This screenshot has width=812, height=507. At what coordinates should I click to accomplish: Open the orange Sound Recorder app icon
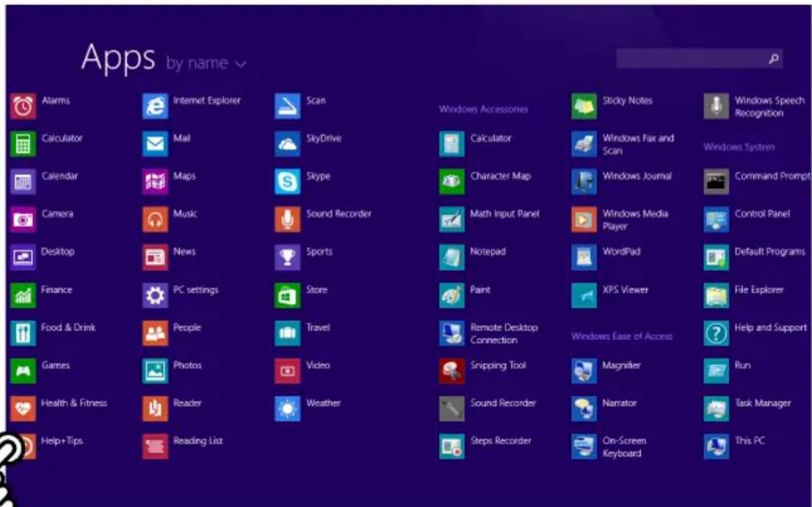coord(287,220)
